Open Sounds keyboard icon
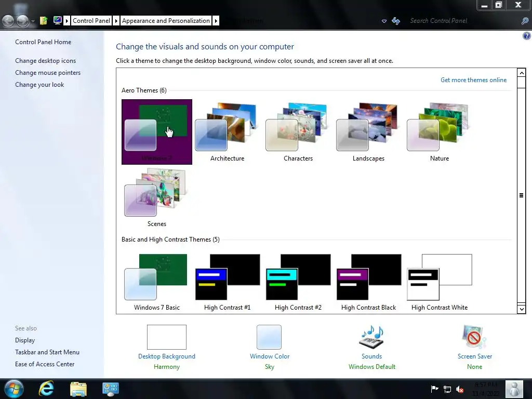This screenshot has width=532, height=399. click(x=371, y=337)
